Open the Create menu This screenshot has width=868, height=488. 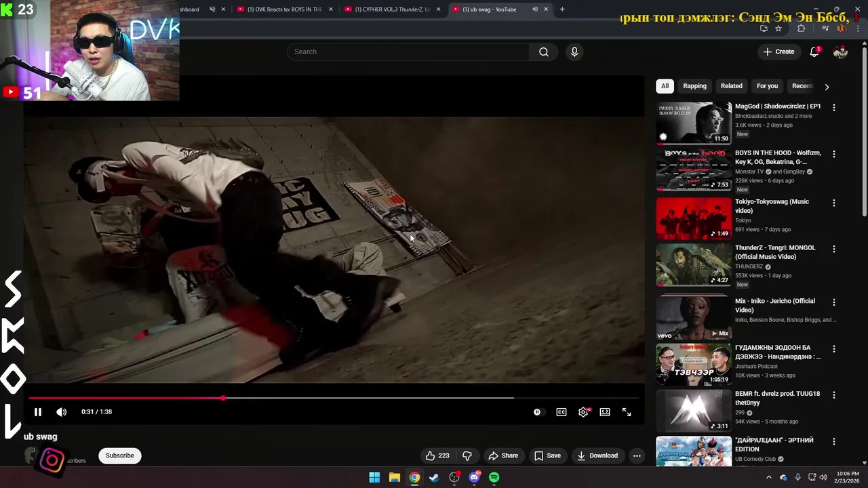[x=778, y=52]
